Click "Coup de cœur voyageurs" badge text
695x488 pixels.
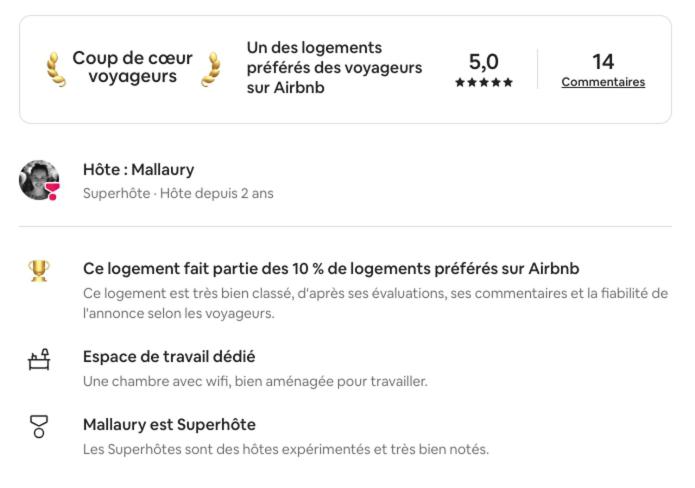132,67
